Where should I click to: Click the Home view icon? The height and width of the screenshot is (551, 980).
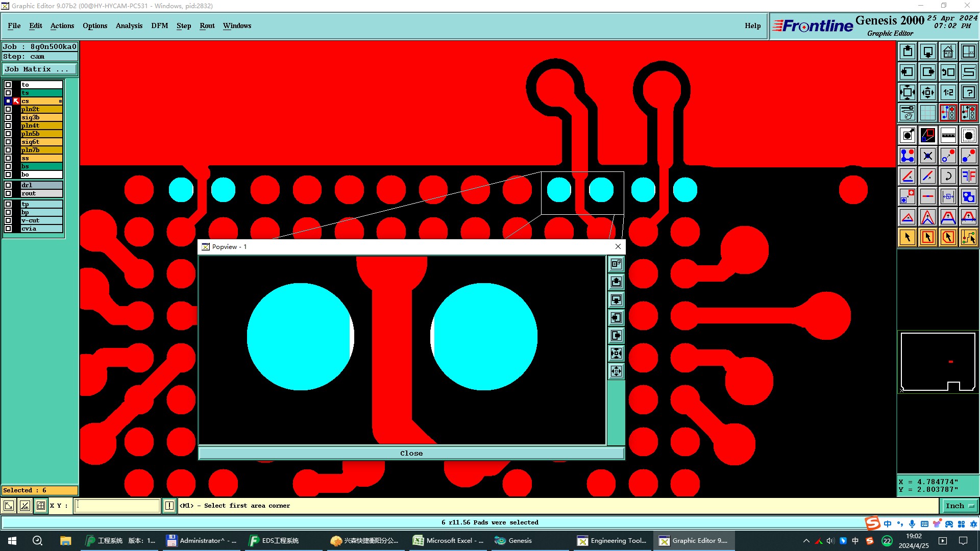click(948, 52)
